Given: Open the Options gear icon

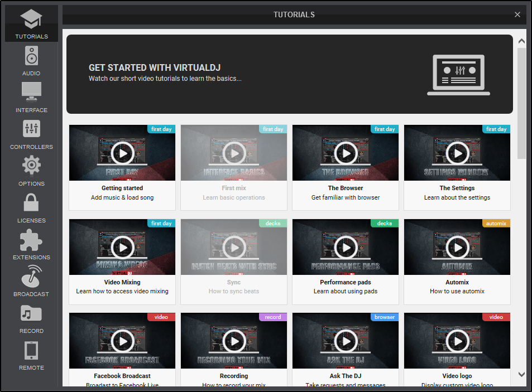Looking at the screenshot, I should tap(31, 166).
